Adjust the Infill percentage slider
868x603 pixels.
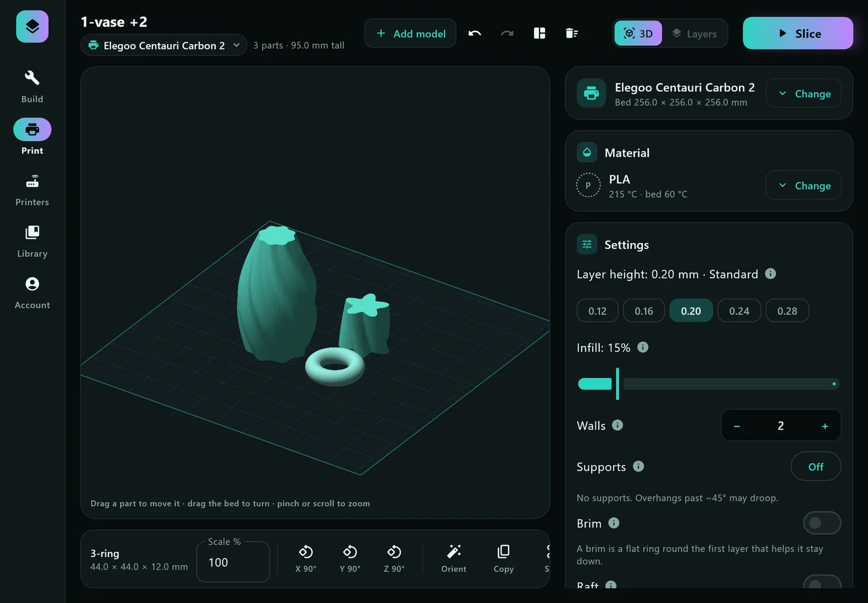click(709, 384)
